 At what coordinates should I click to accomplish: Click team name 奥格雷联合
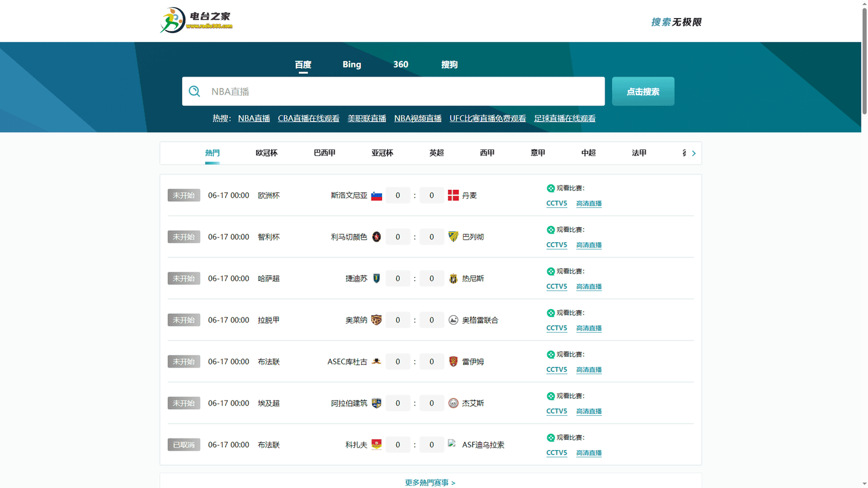point(480,321)
